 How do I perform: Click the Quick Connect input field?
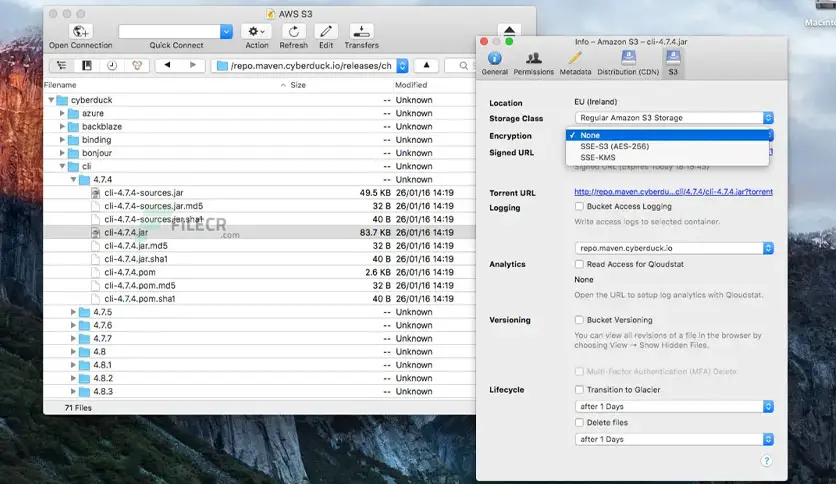(x=170, y=31)
